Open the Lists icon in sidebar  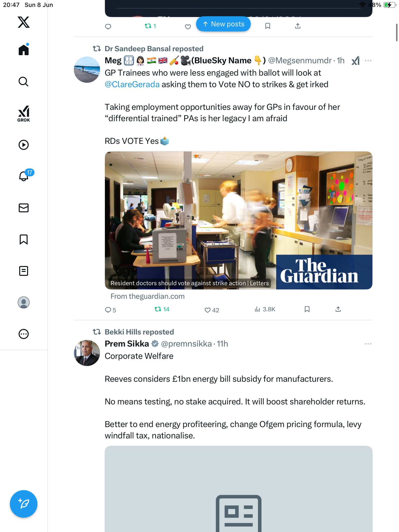pyautogui.click(x=24, y=271)
